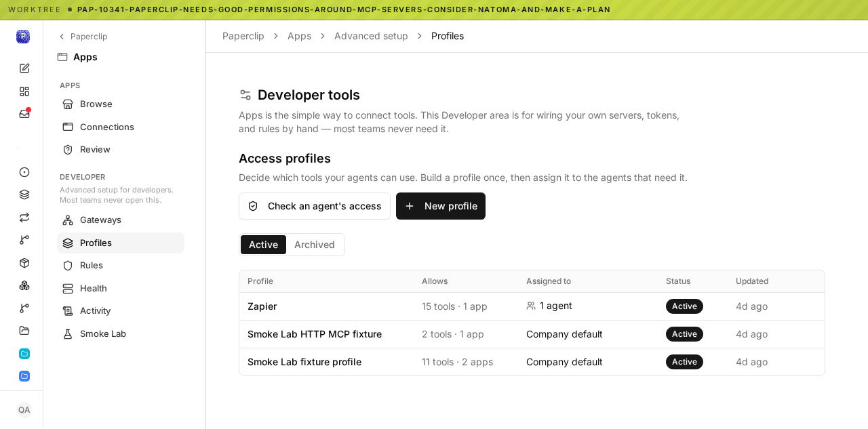Viewport: 868px width, 429px height.
Task: Open the Zapier profile row
Action: point(532,306)
